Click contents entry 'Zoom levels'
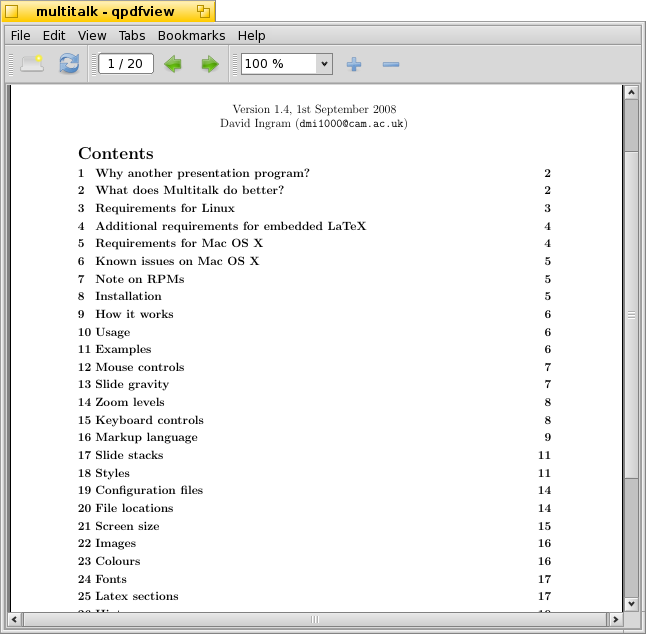 (x=130, y=402)
